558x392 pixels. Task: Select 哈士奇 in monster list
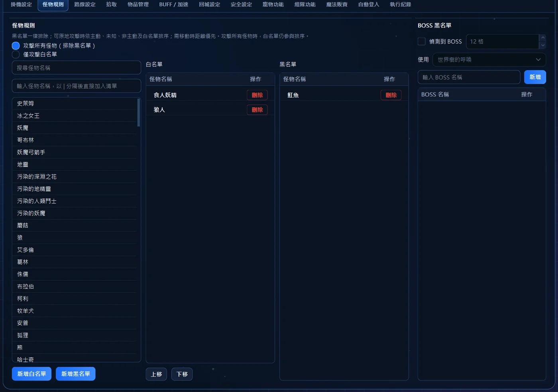(75, 359)
